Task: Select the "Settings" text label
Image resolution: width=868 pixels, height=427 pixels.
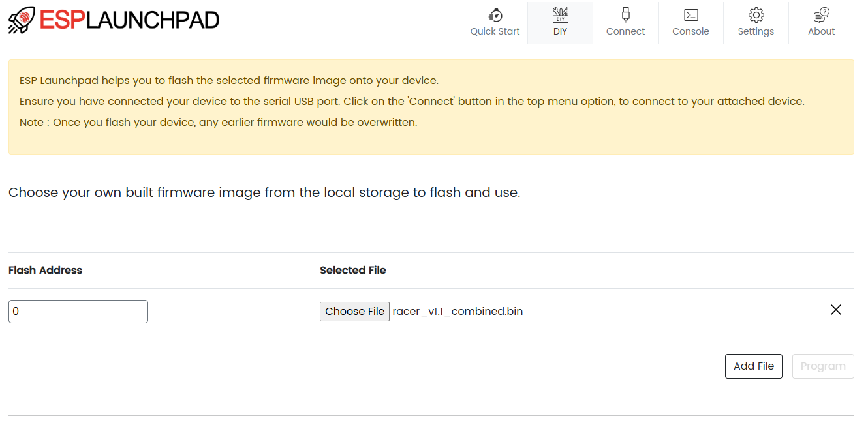Action: point(756,31)
